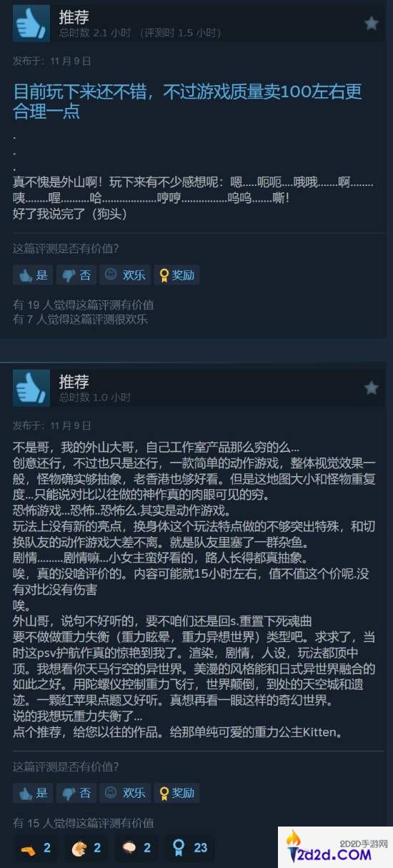Viewport: 393px width, 868px height.
Task: Select the brain award badge showing 2
Action: (136, 848)
